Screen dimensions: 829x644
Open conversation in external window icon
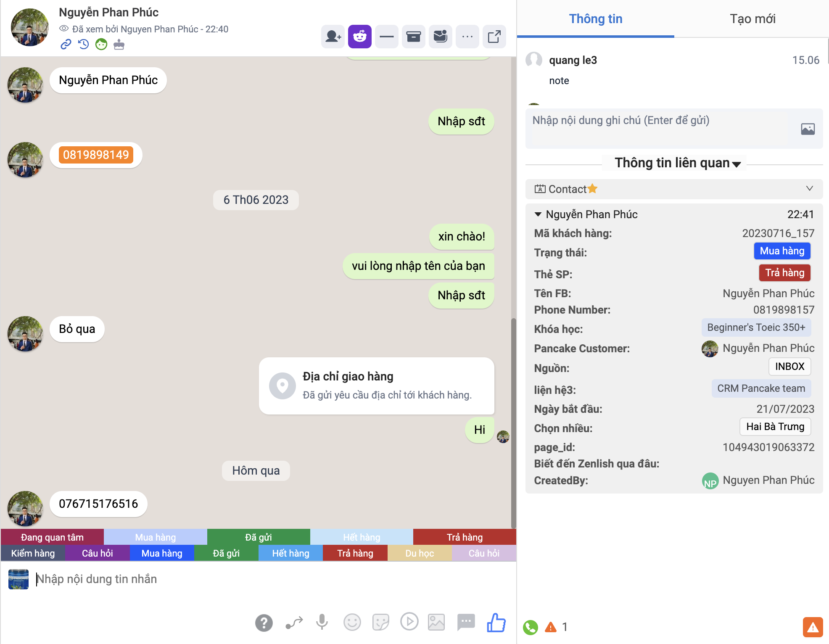[494, 37]
